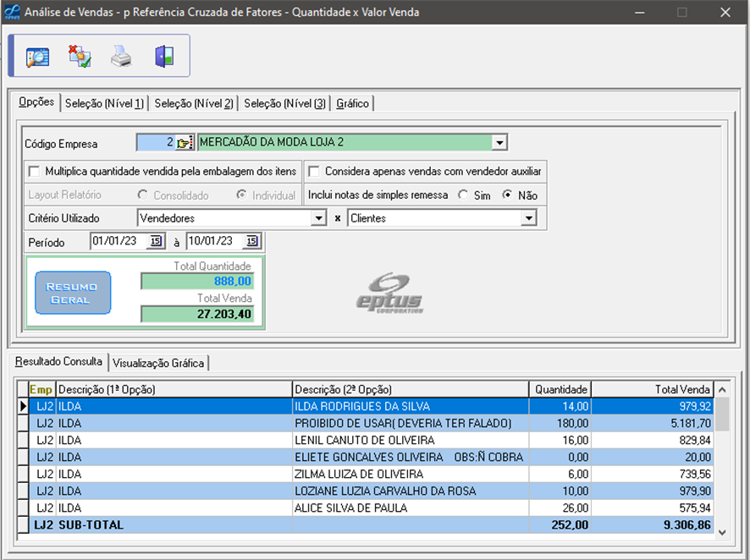This screenshot has height=560, width=750.
Task: Click the search/consult toolbar icon
Action: [x=37, y=57]
